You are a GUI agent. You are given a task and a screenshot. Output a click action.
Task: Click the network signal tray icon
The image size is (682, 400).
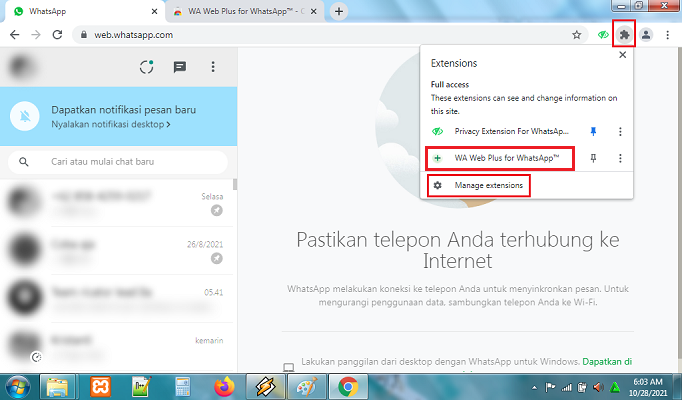(566, 387)
